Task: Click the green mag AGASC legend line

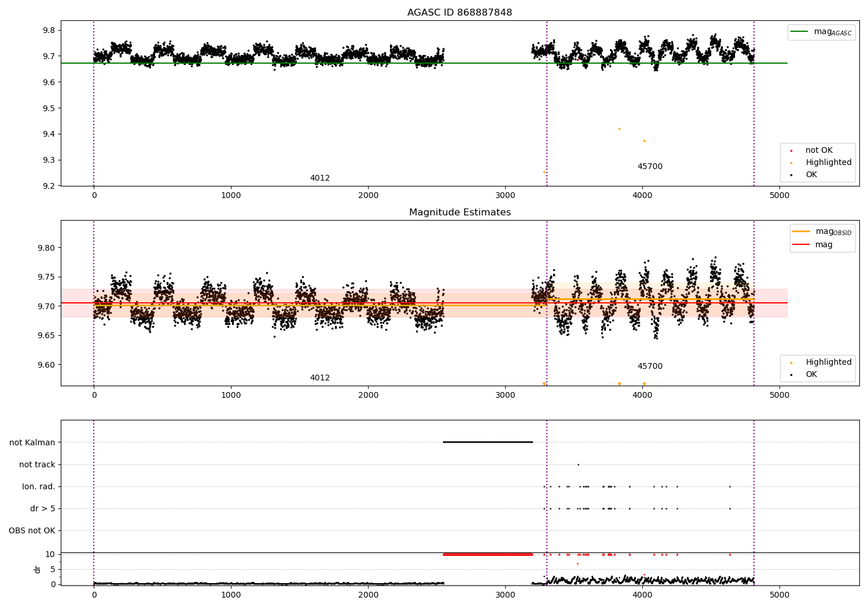Action: click(799, 32)
